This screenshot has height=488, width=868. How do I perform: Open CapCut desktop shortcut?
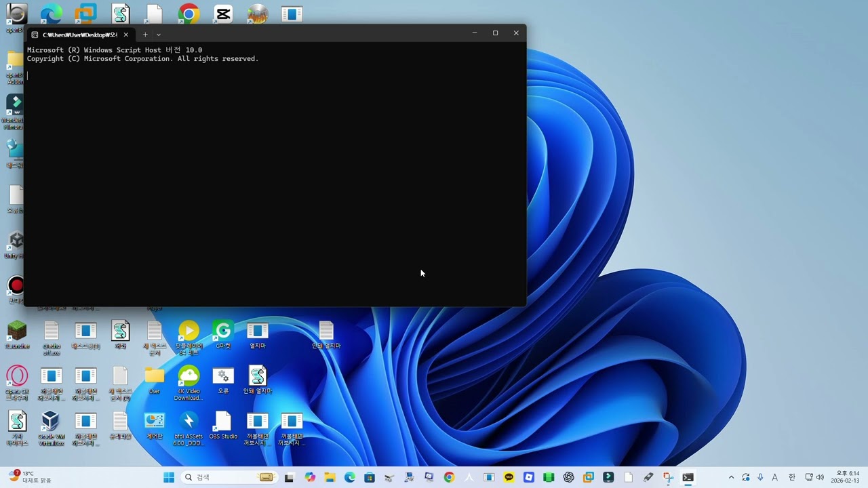pos(223,14)
